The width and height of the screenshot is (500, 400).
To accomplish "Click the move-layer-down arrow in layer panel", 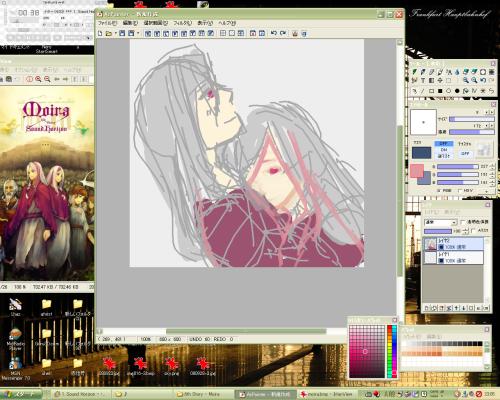I will click(x=464, y=308).
